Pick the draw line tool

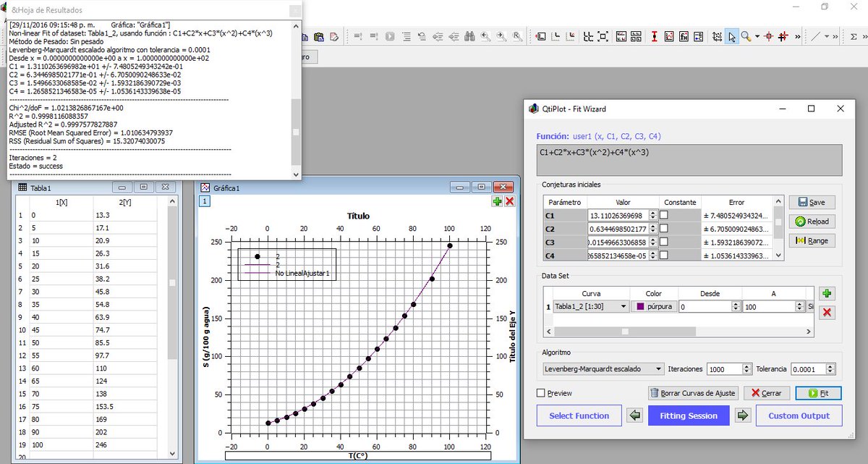coord(817,36)
